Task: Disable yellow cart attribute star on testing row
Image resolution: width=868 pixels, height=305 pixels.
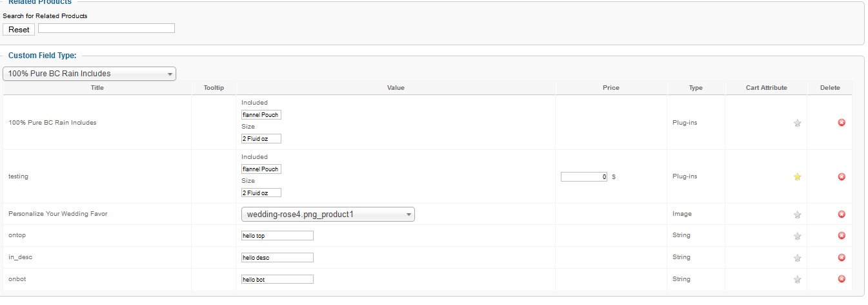Action: tap(797, 176)
